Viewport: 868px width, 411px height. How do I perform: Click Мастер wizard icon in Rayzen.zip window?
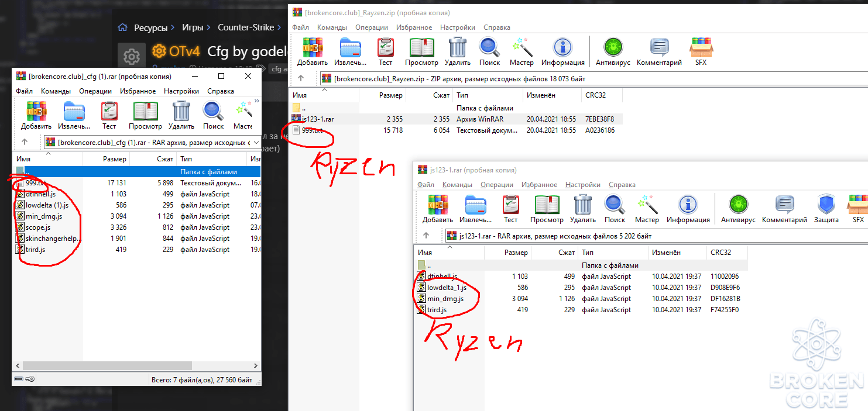click(522, 51)
